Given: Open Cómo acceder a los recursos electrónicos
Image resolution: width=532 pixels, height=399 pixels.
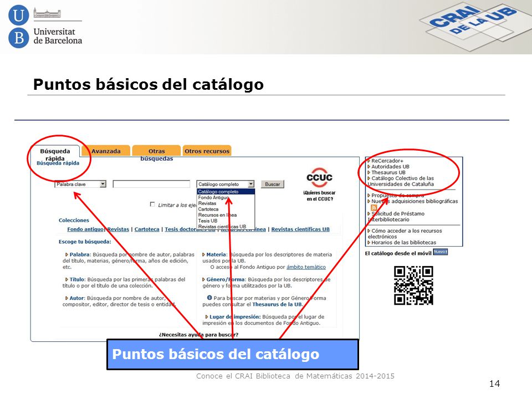Looking at the screenshot, I should click(x=405, y=233).
